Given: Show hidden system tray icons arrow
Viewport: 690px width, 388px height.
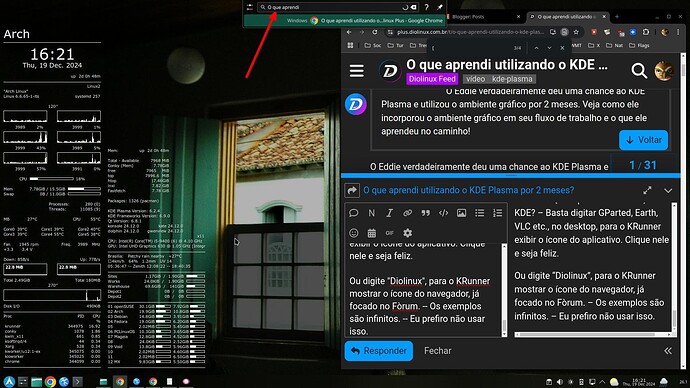Looking at the screenshot, I should [602, 382].
